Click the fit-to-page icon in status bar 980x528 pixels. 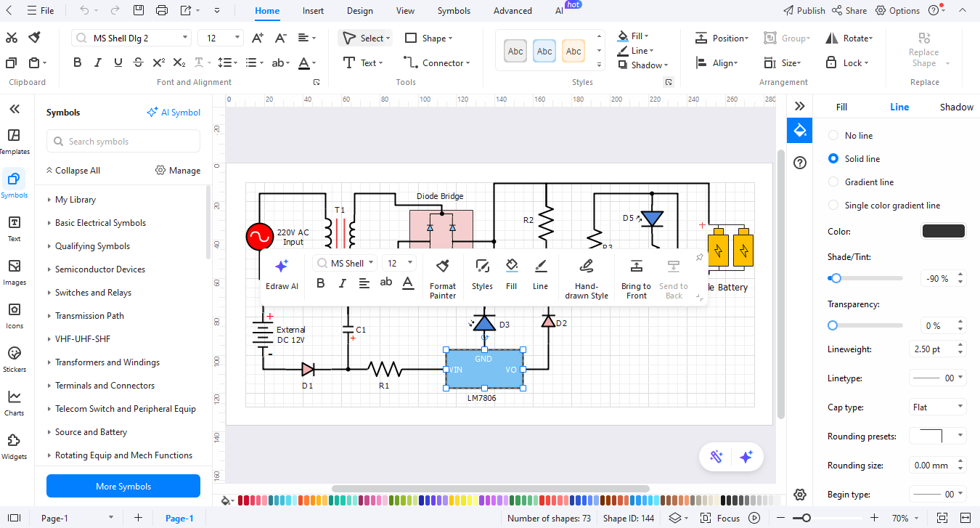942,518
